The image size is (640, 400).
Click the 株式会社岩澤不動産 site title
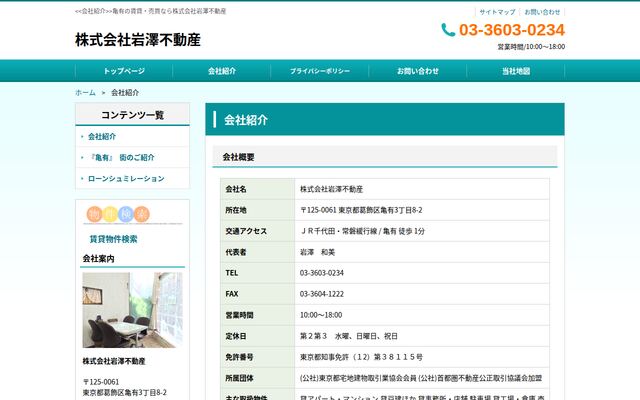coord(138,40)
